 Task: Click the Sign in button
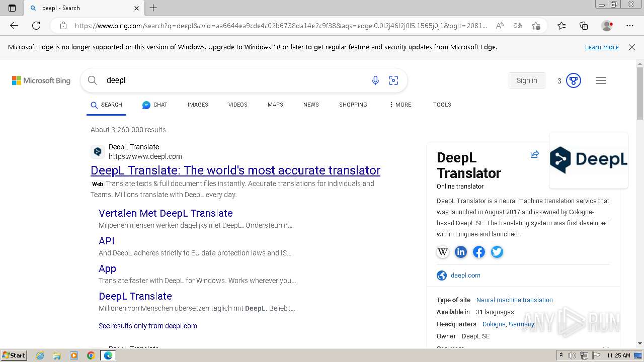527,80
